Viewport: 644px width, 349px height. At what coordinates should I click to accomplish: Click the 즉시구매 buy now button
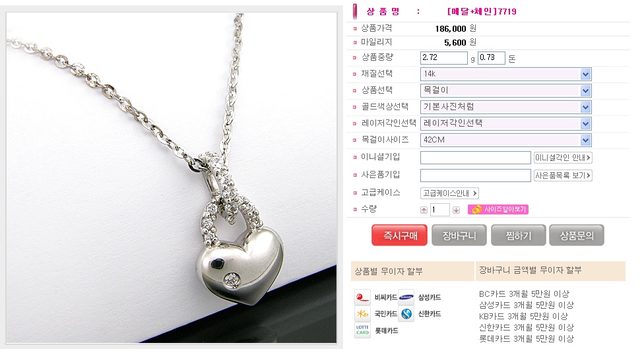(x=400, y=236)
